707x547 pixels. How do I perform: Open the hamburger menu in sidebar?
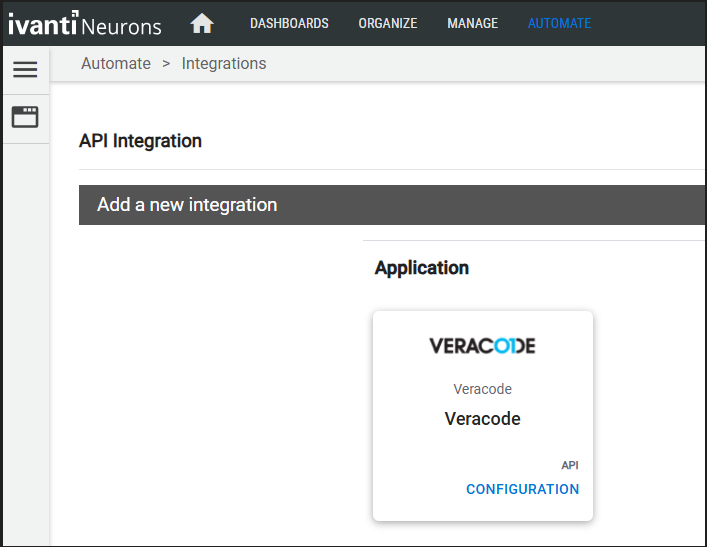(x=25, y=69)
